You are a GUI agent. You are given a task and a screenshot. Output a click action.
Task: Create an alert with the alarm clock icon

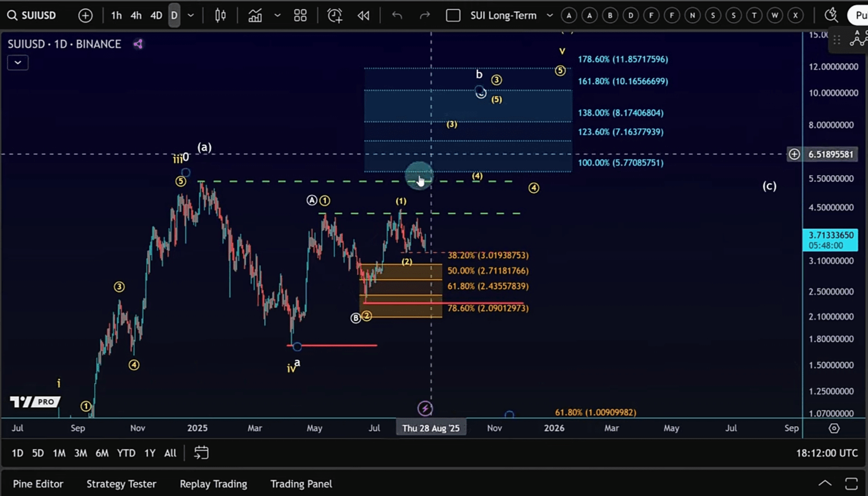click(335, 16)
